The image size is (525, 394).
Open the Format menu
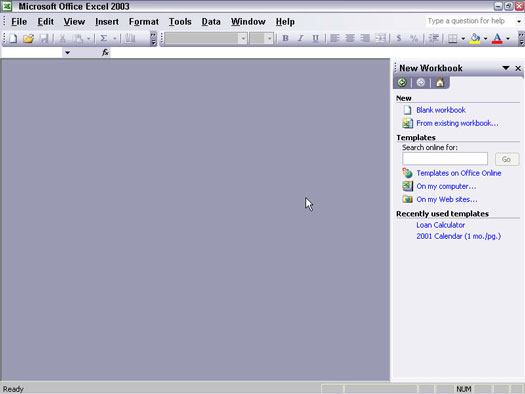point(144,22)
